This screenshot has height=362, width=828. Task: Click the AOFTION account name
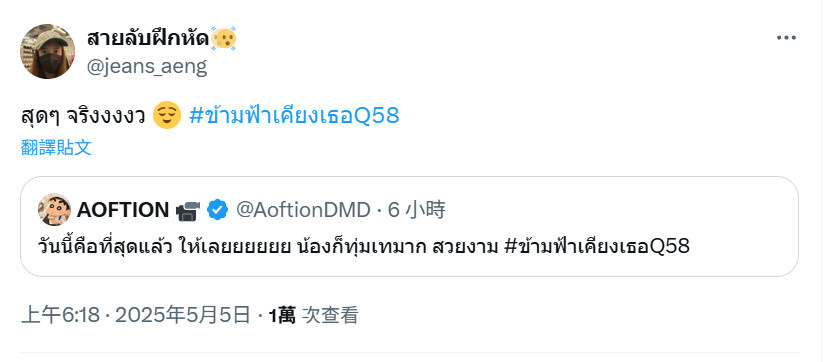point(123,210)
